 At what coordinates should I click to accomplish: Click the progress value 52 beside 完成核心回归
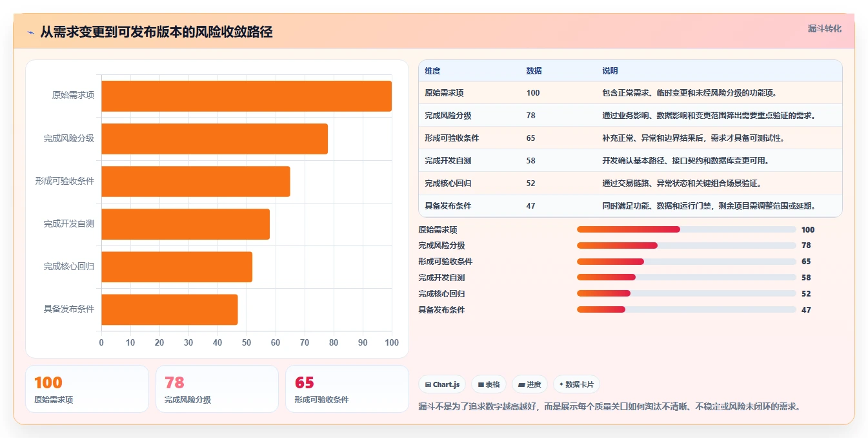point(806,294)
